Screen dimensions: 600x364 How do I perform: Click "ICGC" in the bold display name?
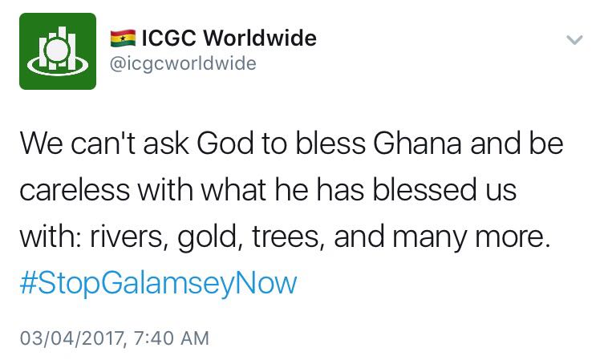(169, 38)
